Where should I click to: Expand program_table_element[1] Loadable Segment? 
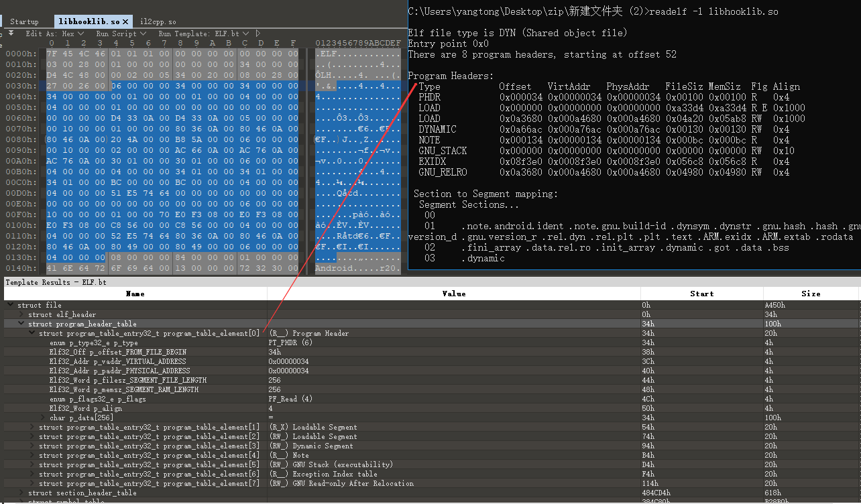(x=32, y=427)
